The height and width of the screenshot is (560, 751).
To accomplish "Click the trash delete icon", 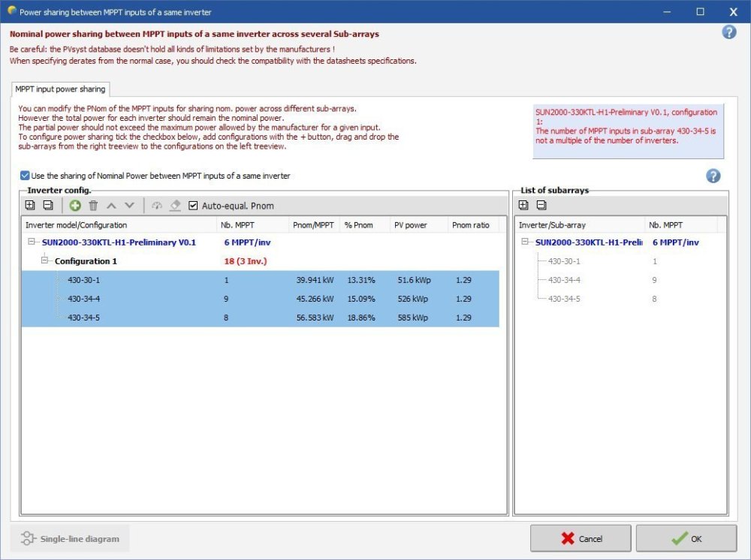I will coord(93,206).
